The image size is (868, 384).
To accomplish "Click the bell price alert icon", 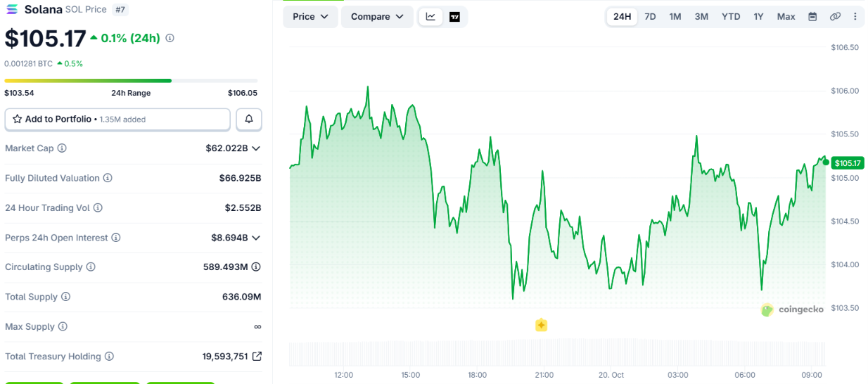I will click(x=249, y=120).
